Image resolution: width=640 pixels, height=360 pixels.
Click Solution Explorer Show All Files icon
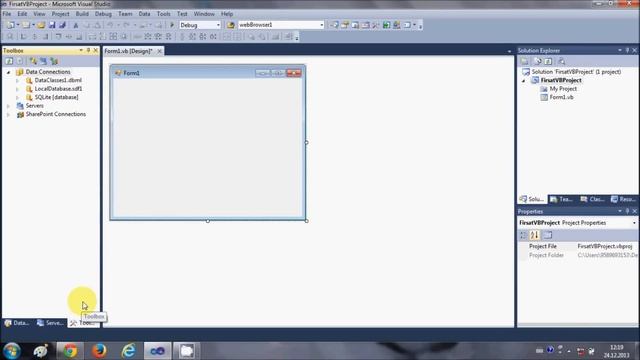click(x=538, y=61)
